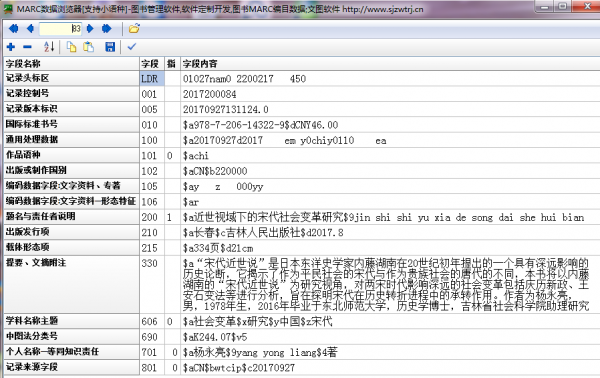Select the 学科名称主题 row label
Image resolution: width=600 pixels, height=378 pixels.
pos(72,321)
